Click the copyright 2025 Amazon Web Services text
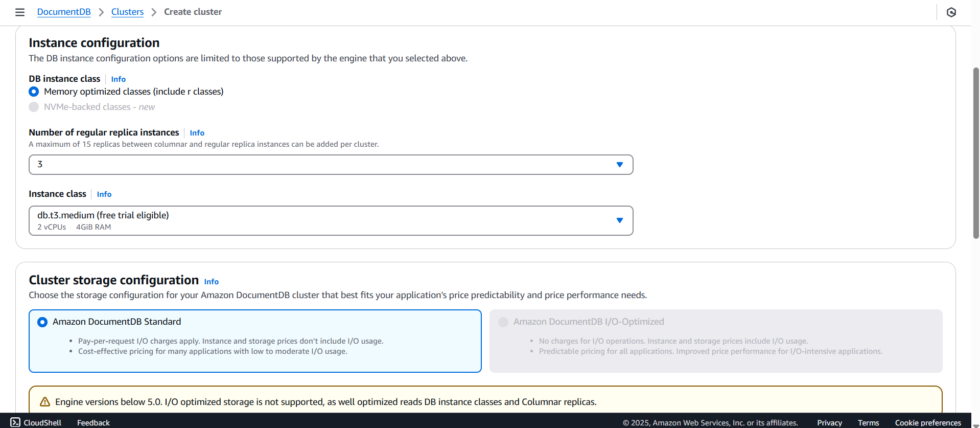This screenshot has height=428, width=980. [x=710, y=422]
